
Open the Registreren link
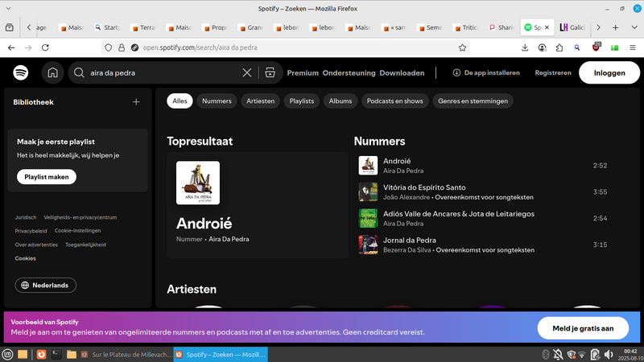(x=553, y=72)
